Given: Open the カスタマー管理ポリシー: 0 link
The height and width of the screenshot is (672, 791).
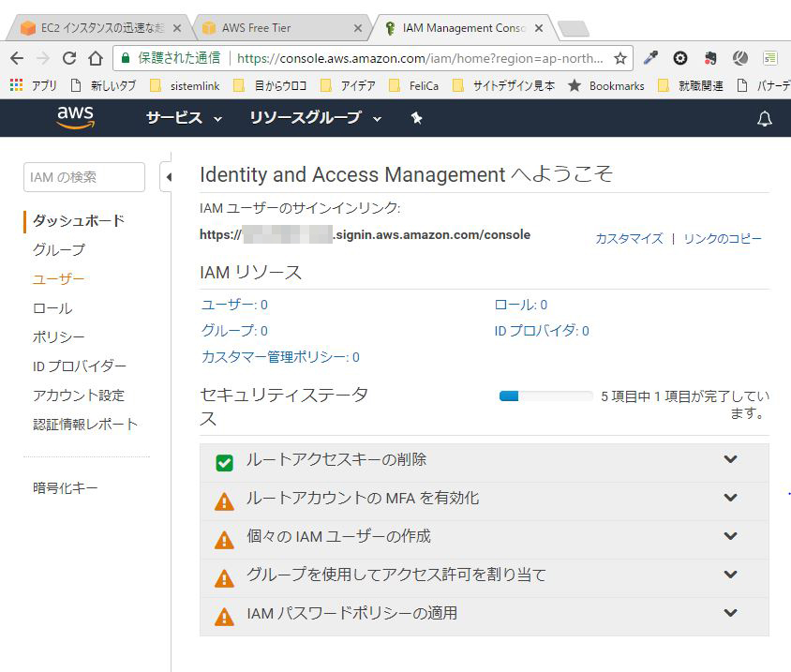Looking at the screenshot, I should (x=280, y=357).
